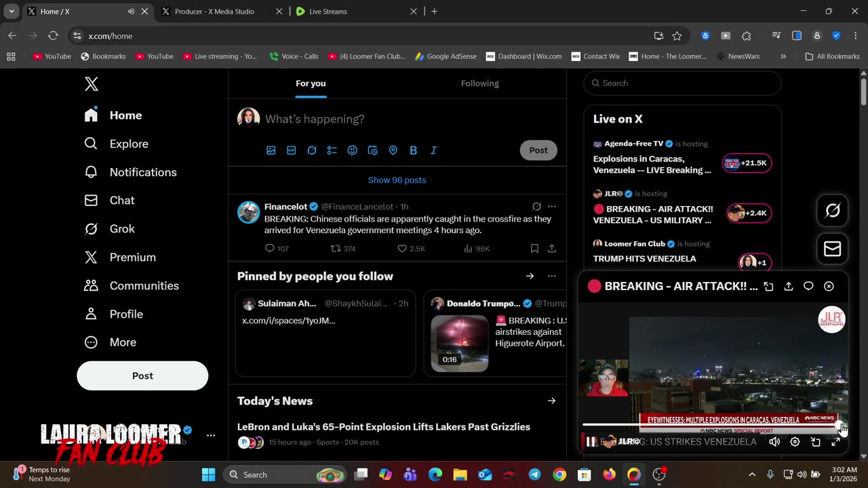Toggle the live video's picture-in-picture control
The image size is (868, 488).
click(x=816, y=442)
